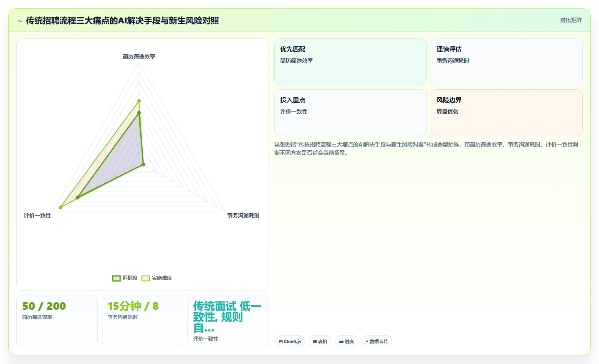The width and height of the screenshot is (599, 364).
Task: Click the 对比矩阵 label in the header
Action: pos(571,20)
